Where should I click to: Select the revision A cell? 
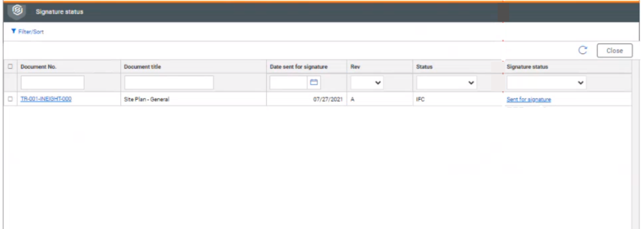click(380, 99)
